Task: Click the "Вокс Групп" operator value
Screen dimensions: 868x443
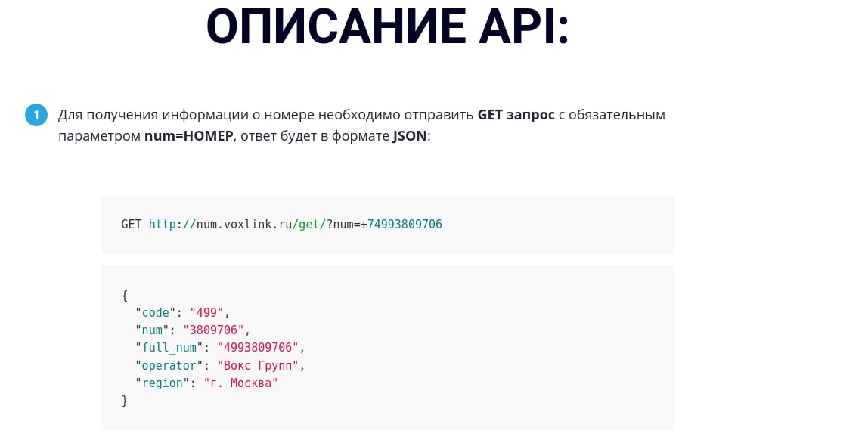Action: 258,365
